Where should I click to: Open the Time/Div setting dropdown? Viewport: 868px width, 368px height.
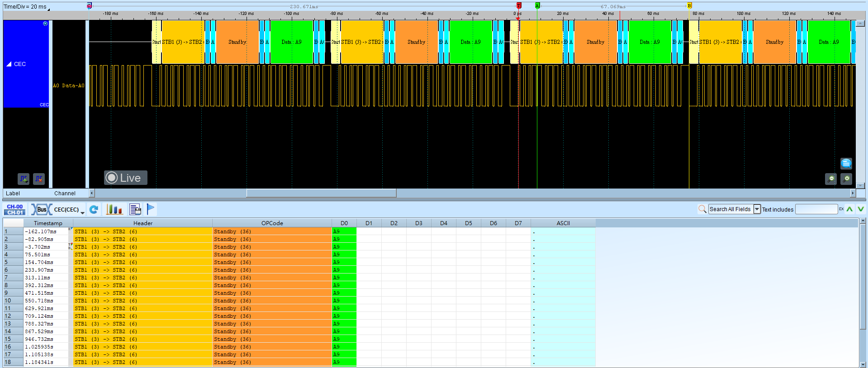27,7
